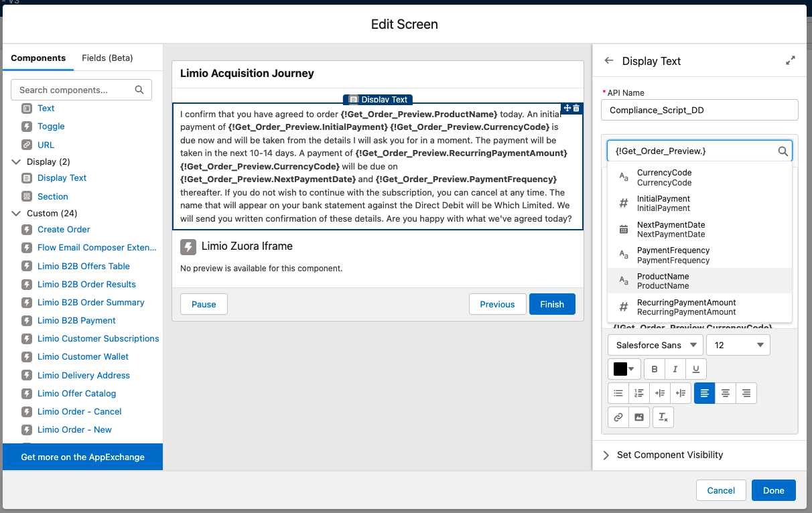Click the API Name input field

699,110
